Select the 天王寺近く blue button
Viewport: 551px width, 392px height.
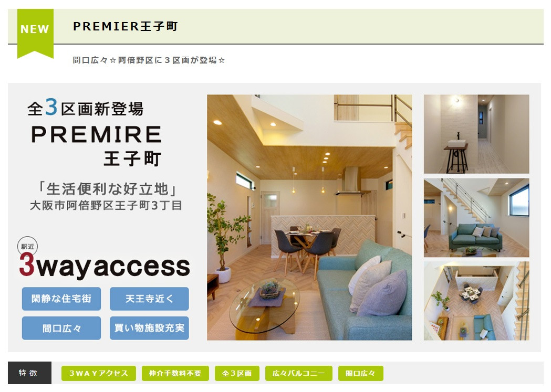pyautogui.click(x=149, y=299)
